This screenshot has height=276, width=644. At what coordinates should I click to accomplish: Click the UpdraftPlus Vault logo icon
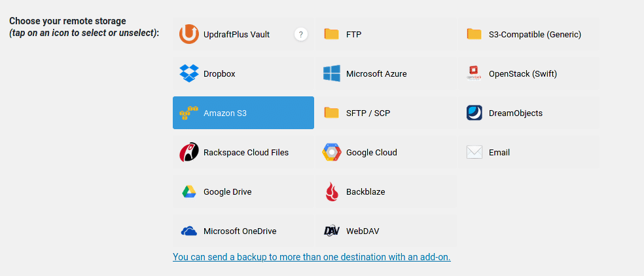click(x=189, y=34)
